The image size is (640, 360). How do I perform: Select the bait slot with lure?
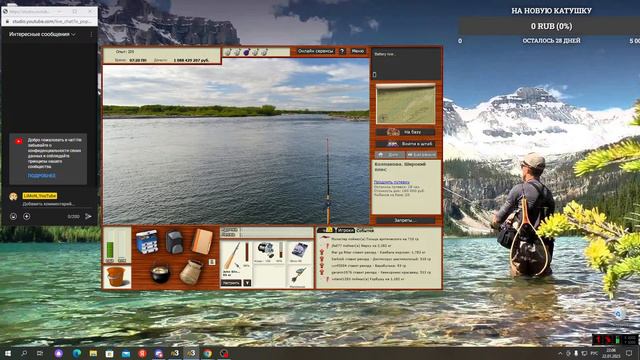click(299, 276)
